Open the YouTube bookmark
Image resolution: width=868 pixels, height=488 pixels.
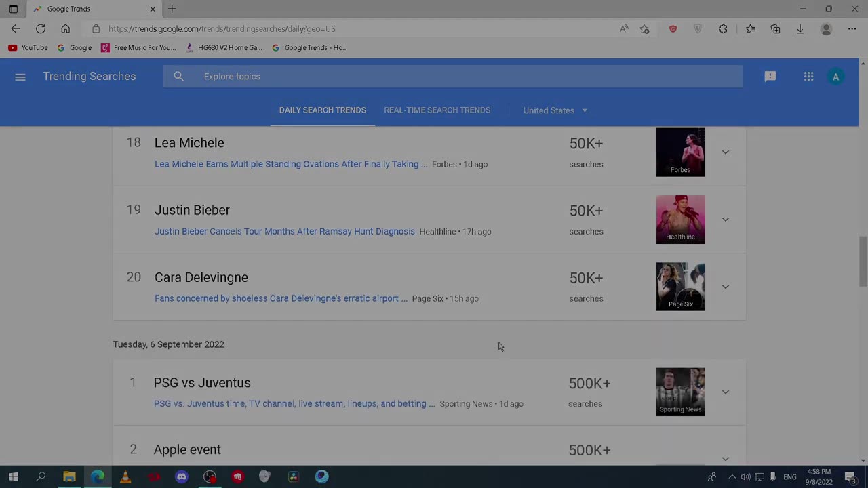point(28,47)
